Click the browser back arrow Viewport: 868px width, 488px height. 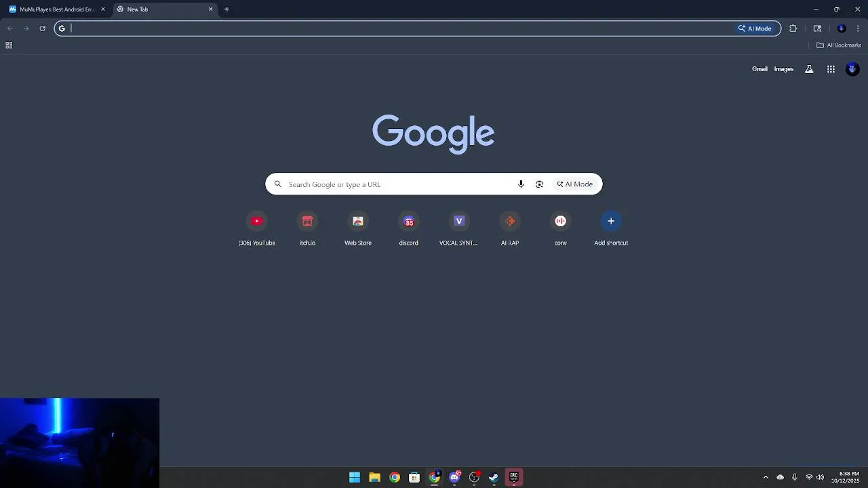pyautogui.click(x=9, y=28)
